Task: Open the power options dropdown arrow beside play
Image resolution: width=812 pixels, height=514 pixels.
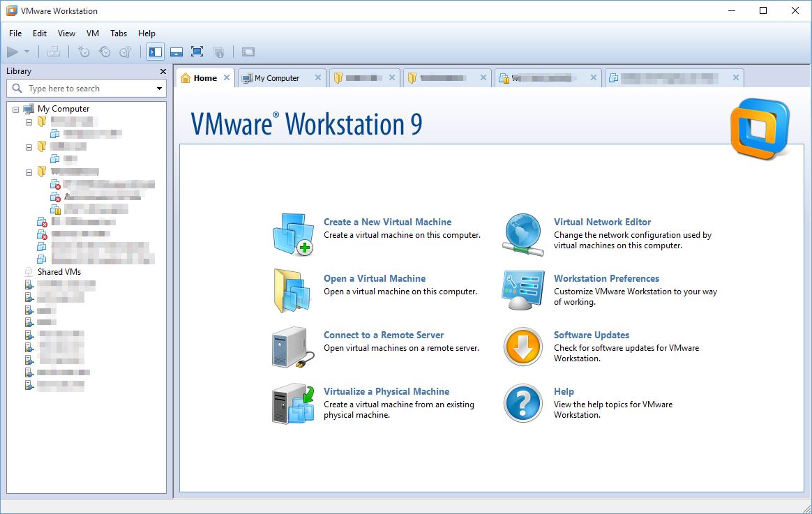Action: [x=27, y=52]
